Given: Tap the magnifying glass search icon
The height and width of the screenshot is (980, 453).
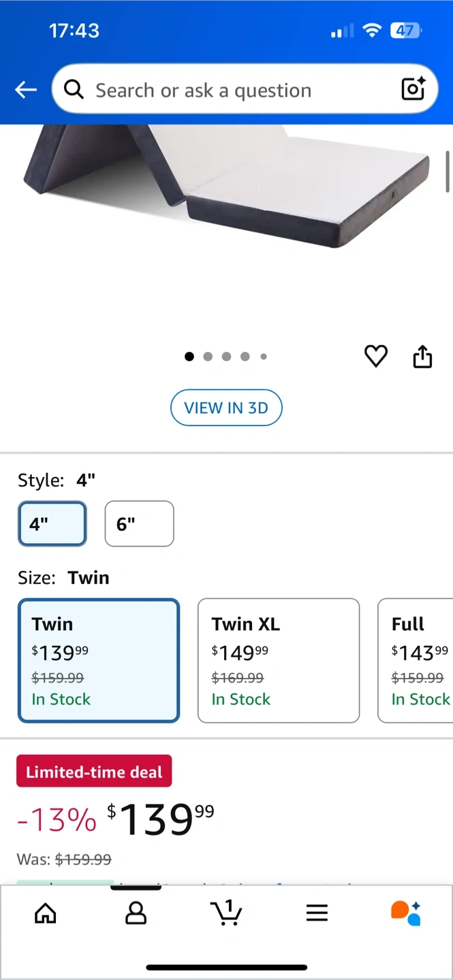Looking at the screenshot, I should [74, 89].
